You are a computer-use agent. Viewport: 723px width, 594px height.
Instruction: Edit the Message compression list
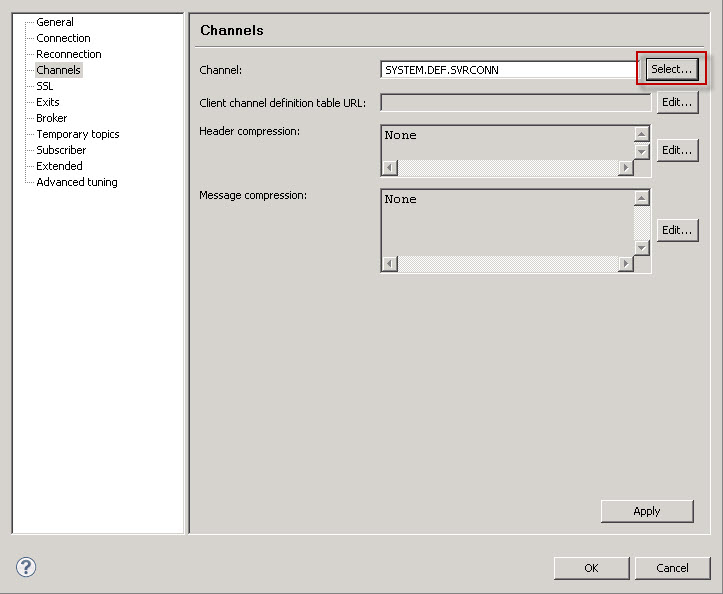(677, 230)
